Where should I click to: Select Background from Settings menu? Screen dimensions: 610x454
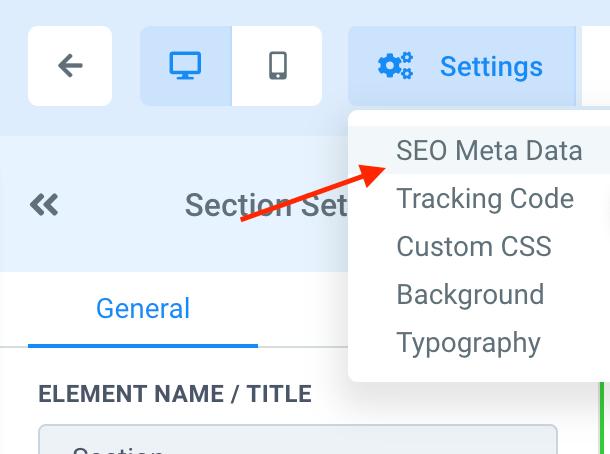pyautogui.click(x=470, y=294)
